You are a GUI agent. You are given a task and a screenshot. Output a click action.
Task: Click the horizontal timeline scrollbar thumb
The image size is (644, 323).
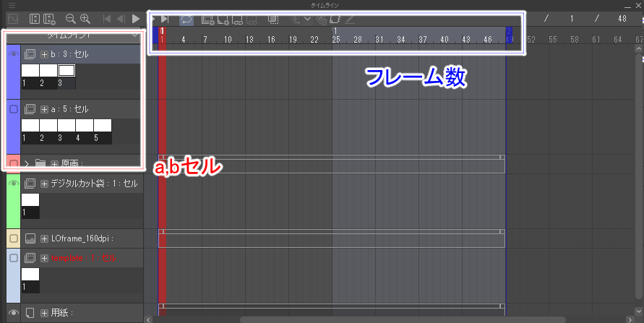pyautogui.click(x=403, y=319)
